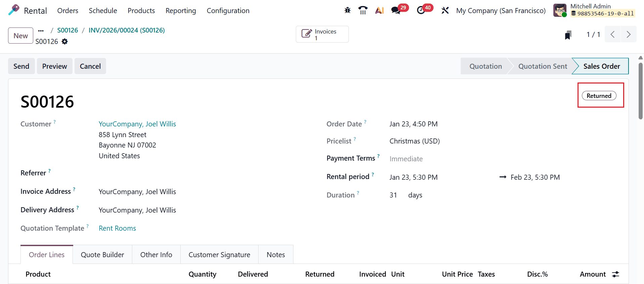
Task: Click the 1 / 1 pager counter
Action: click(593, 34)
